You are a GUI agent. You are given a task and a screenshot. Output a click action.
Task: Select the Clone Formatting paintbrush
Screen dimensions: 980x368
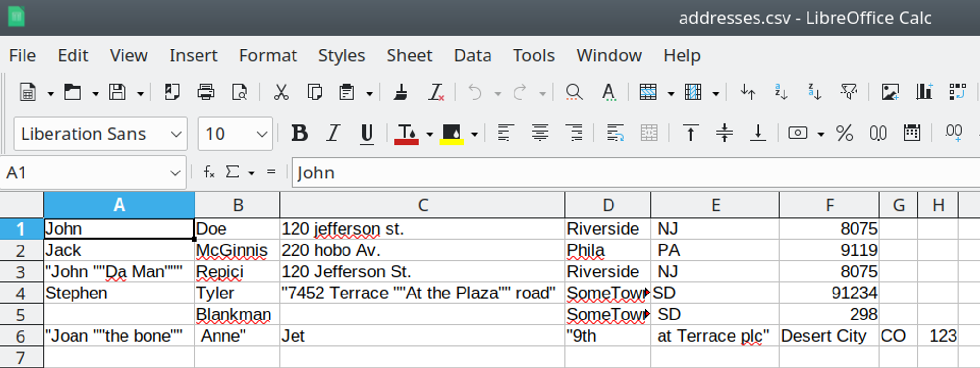[x=401, y=92]
